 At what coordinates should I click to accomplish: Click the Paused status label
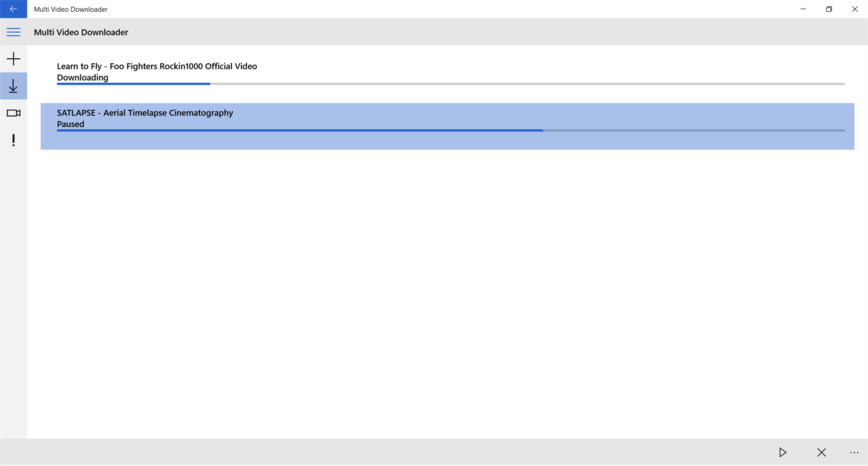tap(70, 123)
